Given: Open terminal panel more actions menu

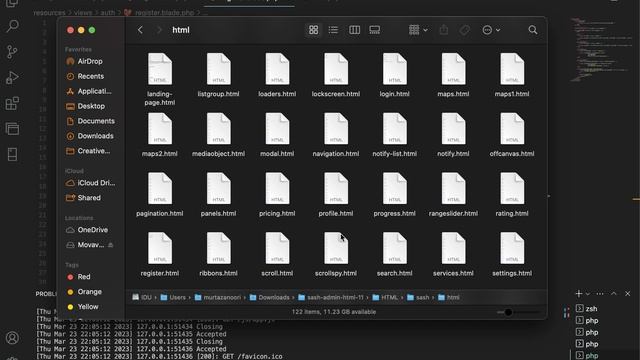Looking at the screenshot, I should click(600, 293).
